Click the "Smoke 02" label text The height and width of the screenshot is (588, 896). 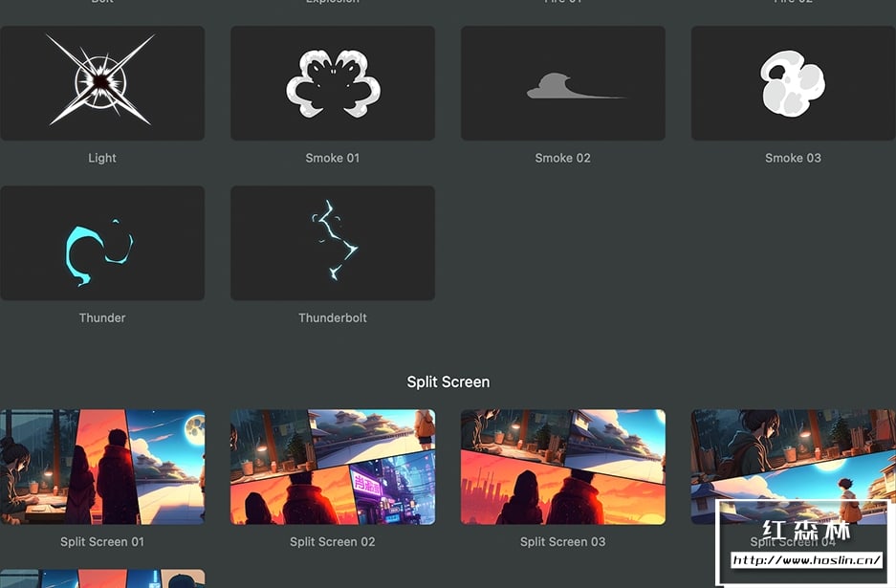(563, 159)
